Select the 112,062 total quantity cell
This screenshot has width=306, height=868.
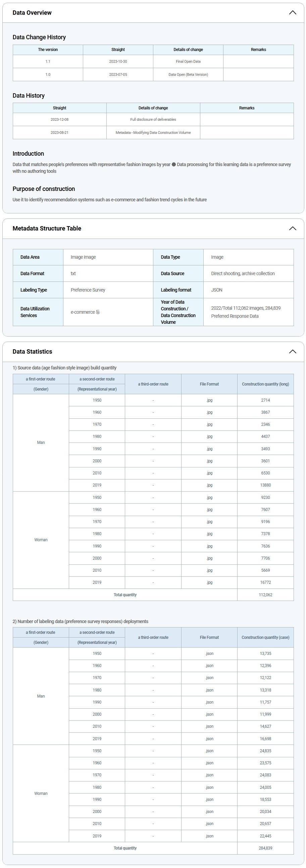pyautogui.click(x=265, y=595)
